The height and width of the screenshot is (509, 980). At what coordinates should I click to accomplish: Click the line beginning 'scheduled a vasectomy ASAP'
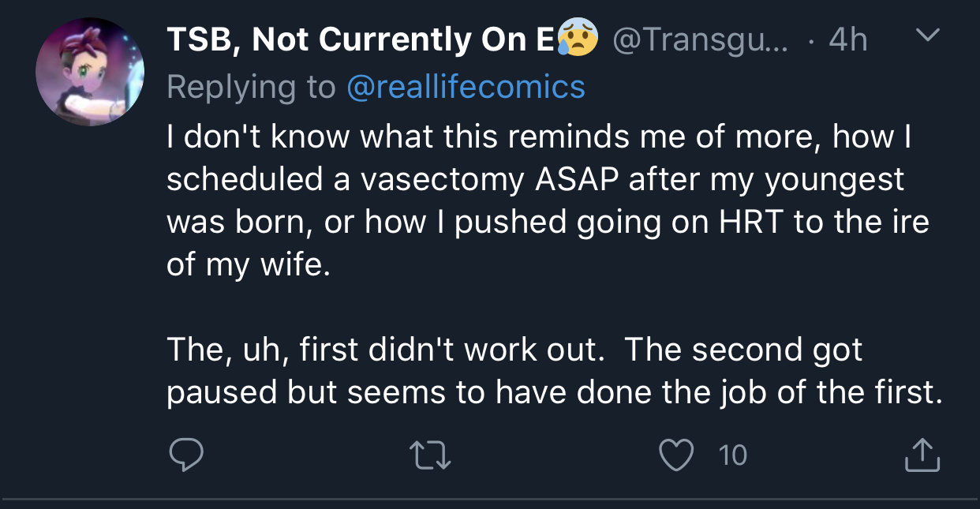(535, 180)
